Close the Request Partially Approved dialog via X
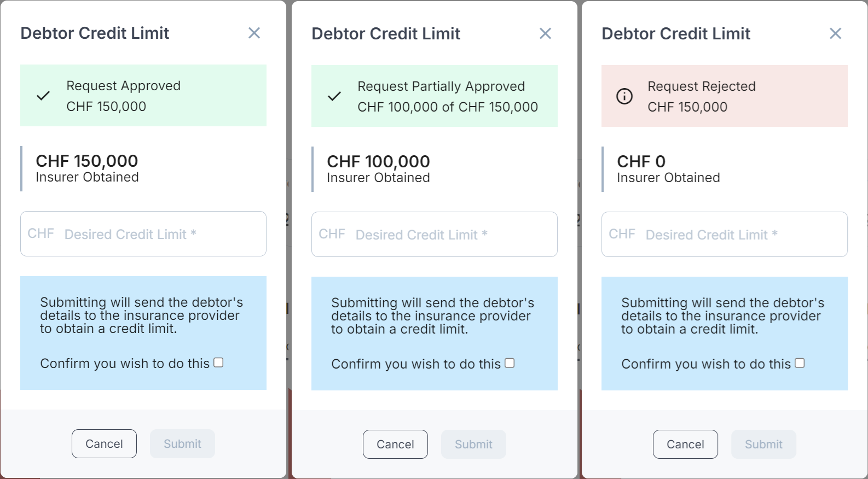The width and height of the screenshot is (868, 479). (x=545, y=33)
